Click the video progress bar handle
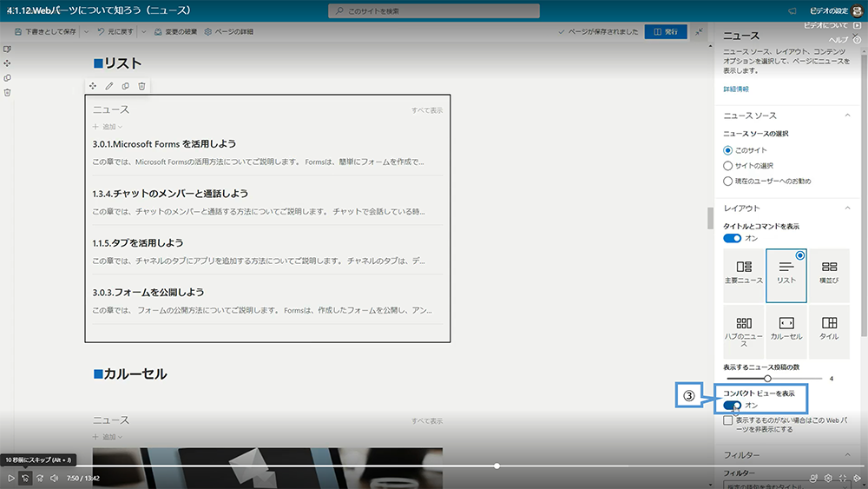This screenshot has width=868, height=489. [496, 466]
